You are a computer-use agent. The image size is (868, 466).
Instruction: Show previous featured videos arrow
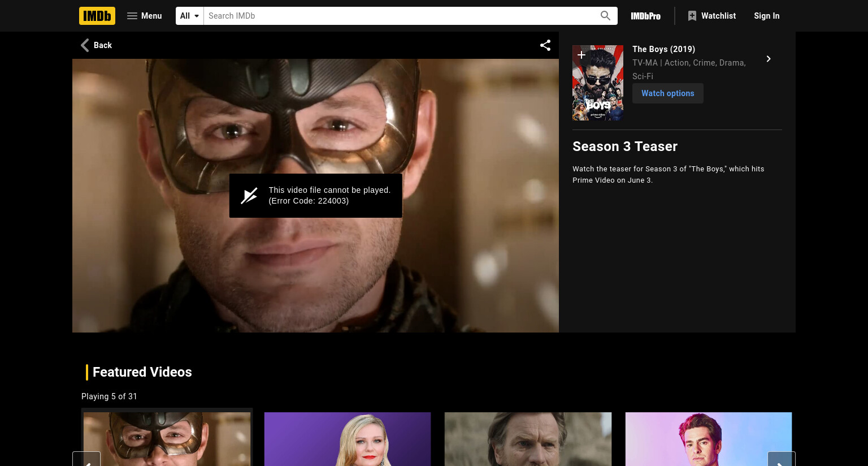pyautogui.click(x=86, y=459)
